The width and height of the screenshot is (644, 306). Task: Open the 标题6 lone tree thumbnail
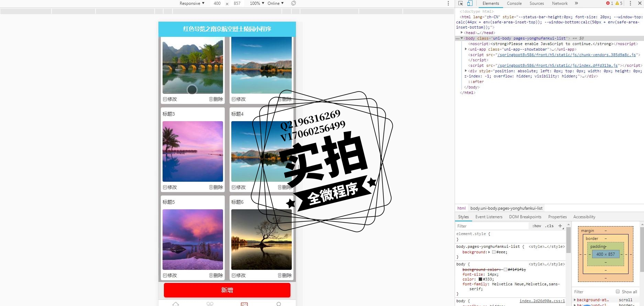click(262, 240)
